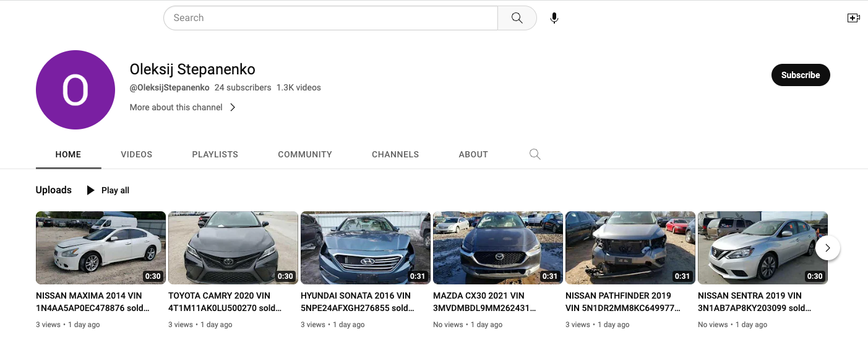Click inside the Search input field
868x342 pixels.
[331, 18]
